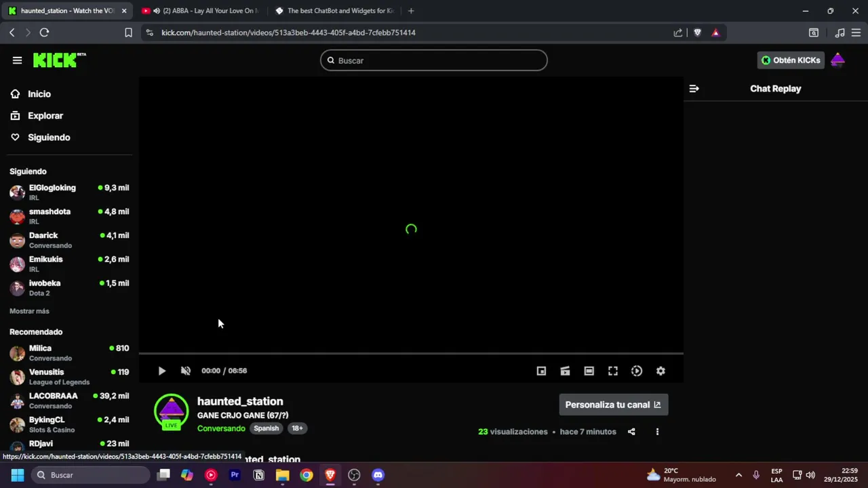868x488 pixels.
Task: Switch to ChatBot and Widgets tab
Action: [x=336, y=11]
